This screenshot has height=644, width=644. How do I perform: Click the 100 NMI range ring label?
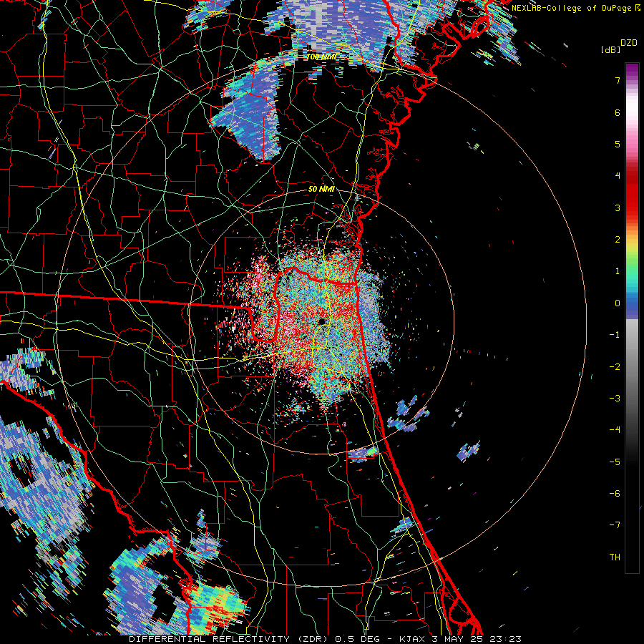321,57
